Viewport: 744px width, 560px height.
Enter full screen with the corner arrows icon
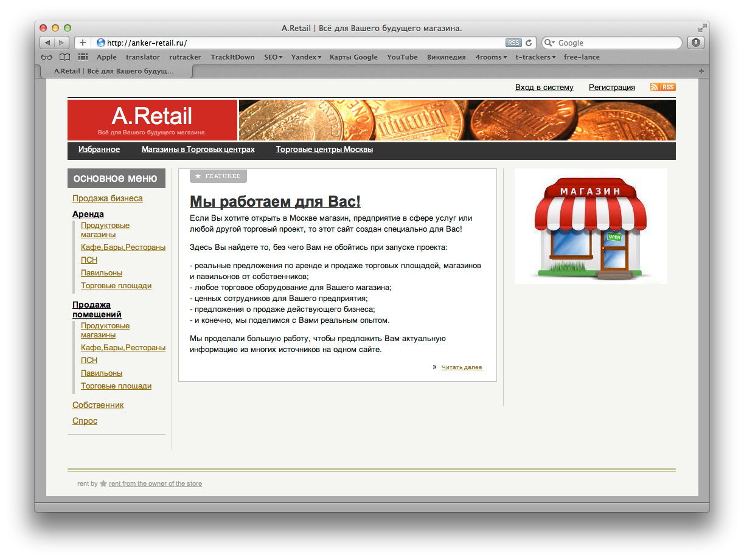(x=703, y=28)
